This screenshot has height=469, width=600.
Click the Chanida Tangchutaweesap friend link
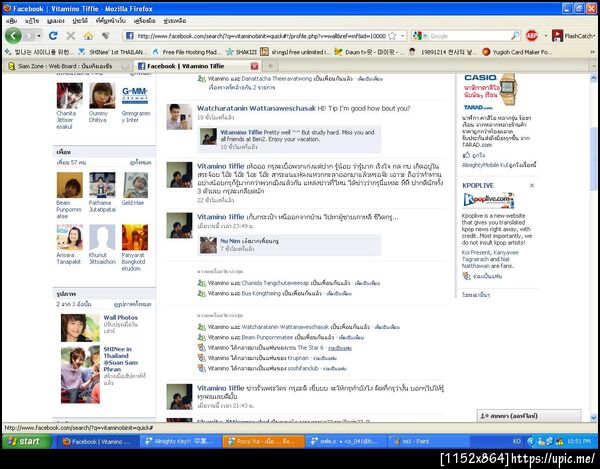(x=275, y=283)
